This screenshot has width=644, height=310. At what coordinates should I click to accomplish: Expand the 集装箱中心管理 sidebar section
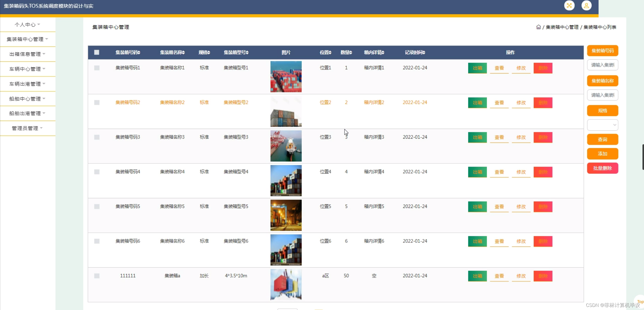27,39
